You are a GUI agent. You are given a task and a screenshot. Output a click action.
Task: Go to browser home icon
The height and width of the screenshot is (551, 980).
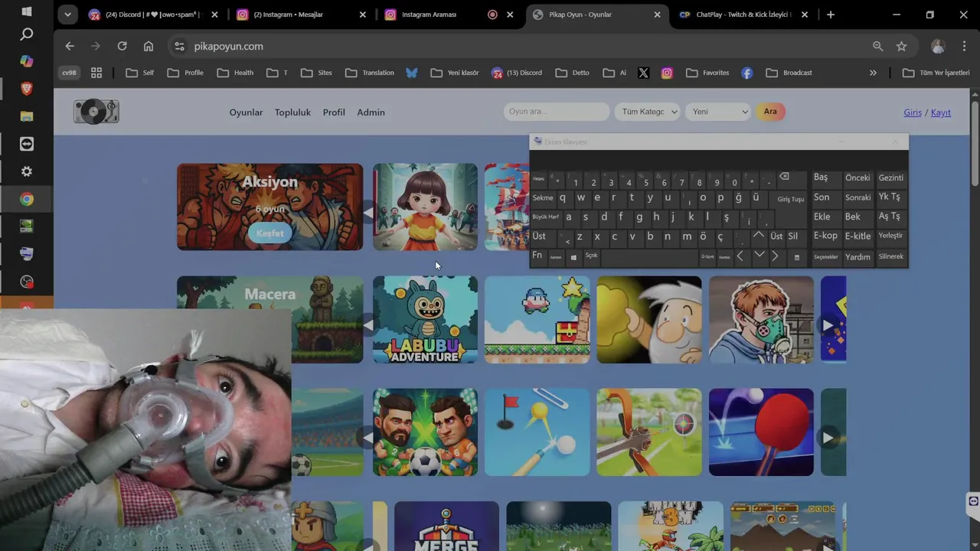[149, 46]
